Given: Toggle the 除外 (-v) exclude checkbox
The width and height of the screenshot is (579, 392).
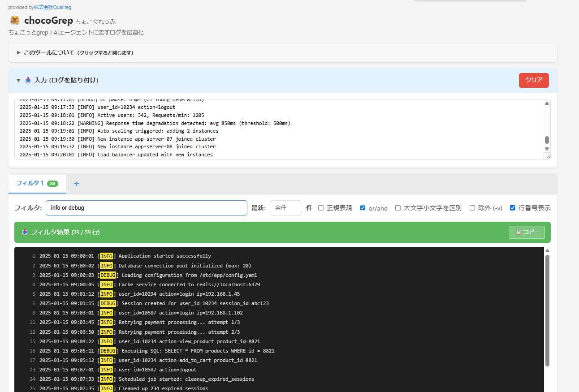Looking at the screenshot, I should coord(472,208).
